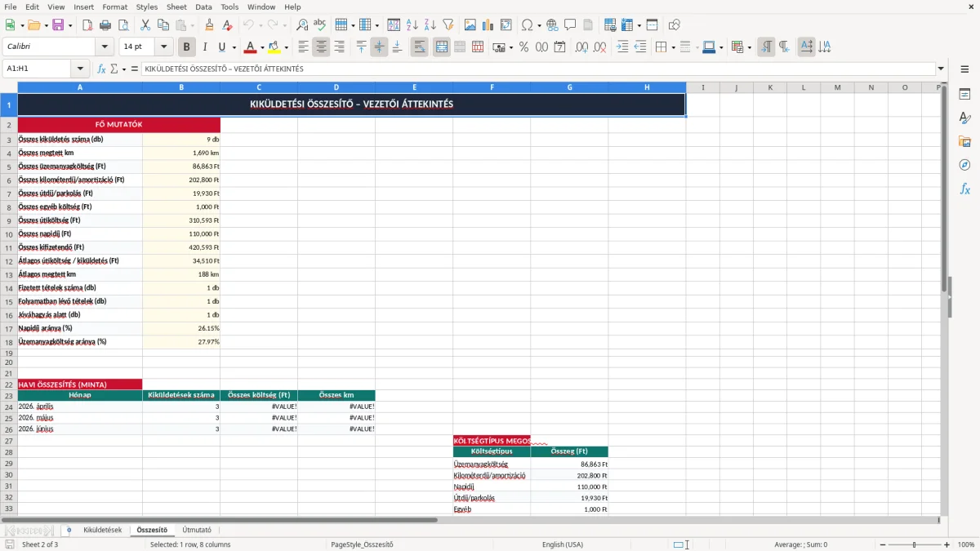Click the 100% zoom level
Image resolution: width=980 pixels, height=551 pixels.
965,544
